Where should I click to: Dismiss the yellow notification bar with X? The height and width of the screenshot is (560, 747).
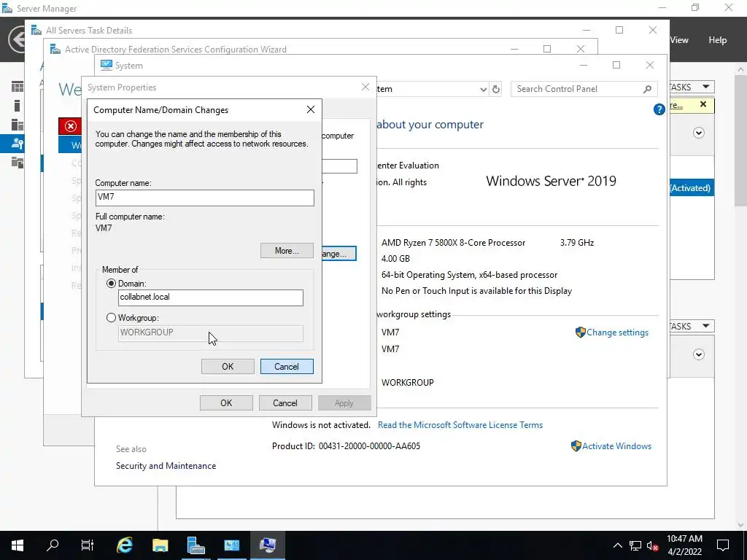(703, 104)
